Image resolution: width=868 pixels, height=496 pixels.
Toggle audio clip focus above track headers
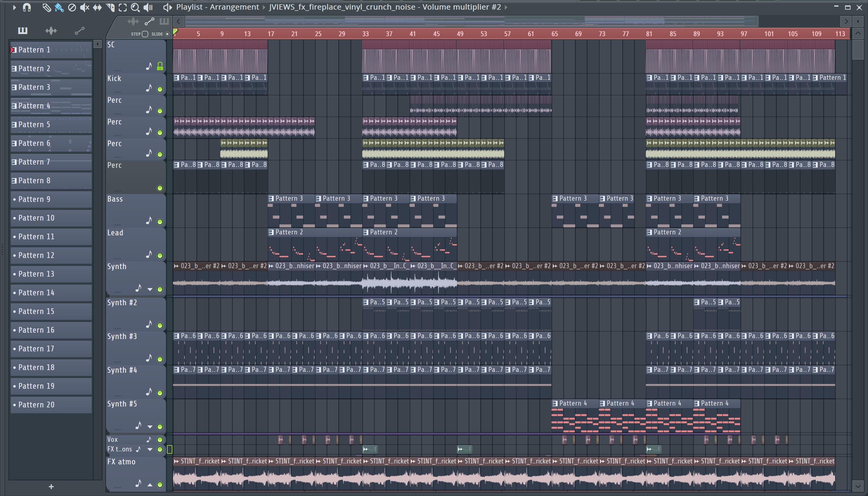pos(133,22)
